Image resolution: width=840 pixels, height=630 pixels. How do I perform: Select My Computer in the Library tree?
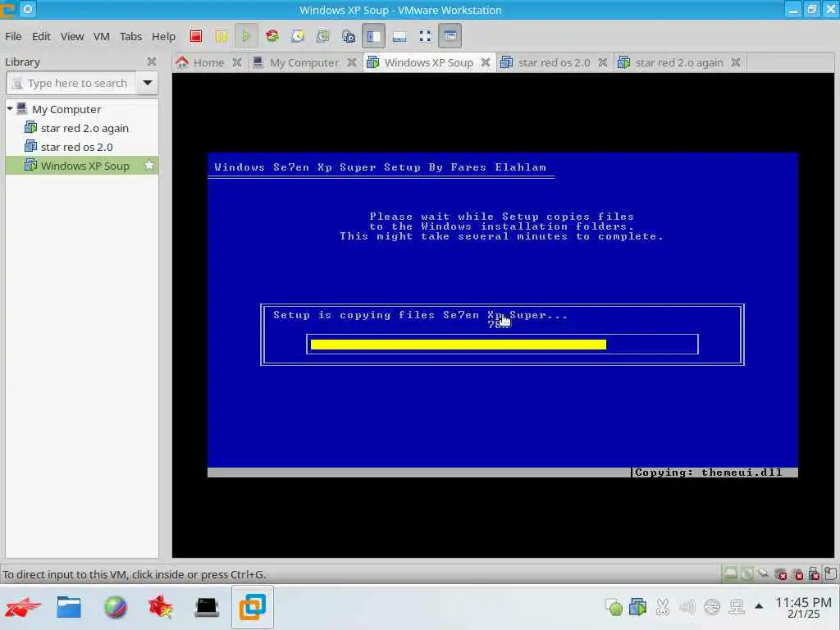click(x=66, y=109)
